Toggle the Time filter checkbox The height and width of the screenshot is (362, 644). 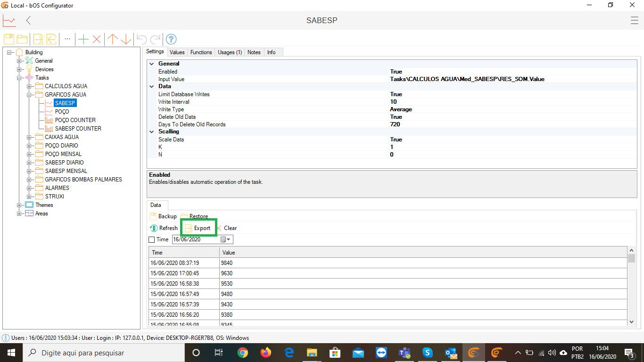152,239
